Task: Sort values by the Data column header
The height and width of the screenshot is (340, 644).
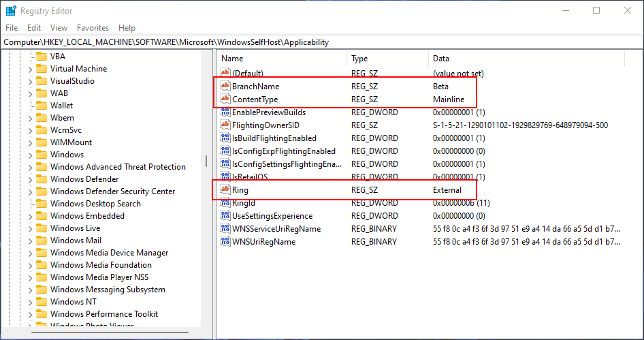Action: pyautogui.click(x=526, y=59)
